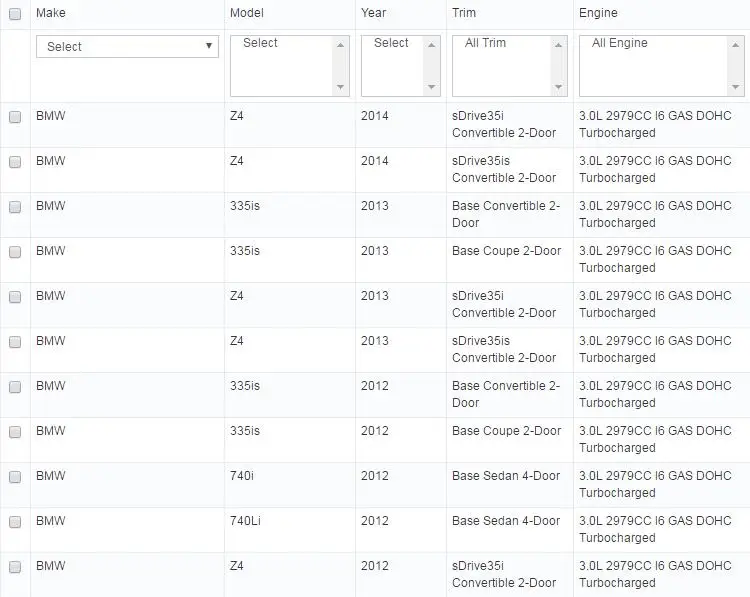Pick All Engine in Engine listbox
Screen dimensions: 750x597
coord(619,43)
